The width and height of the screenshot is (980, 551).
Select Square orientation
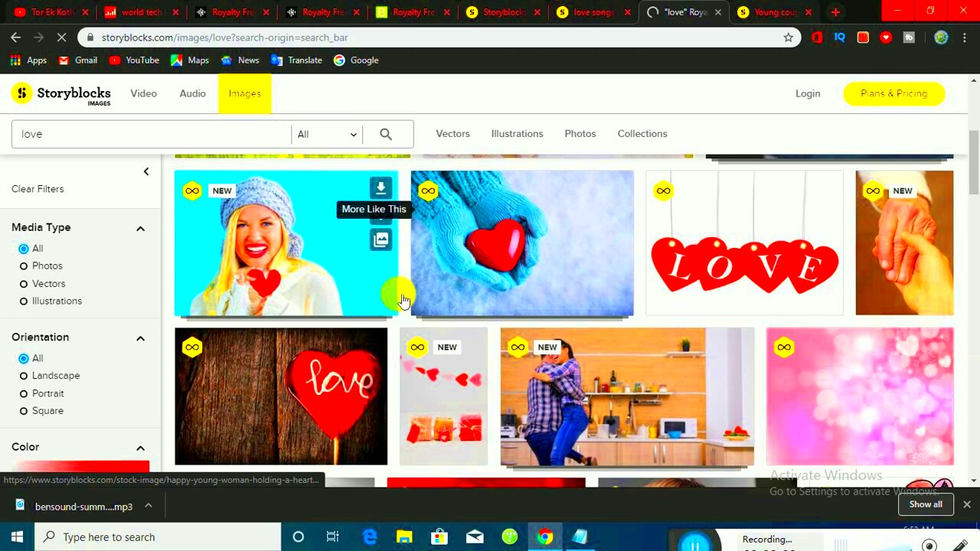pyautogui.click(x=24, y=411)
